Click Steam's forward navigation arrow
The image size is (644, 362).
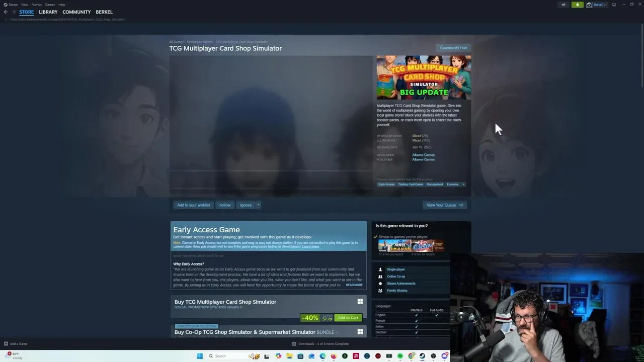(x=13, y=12)
